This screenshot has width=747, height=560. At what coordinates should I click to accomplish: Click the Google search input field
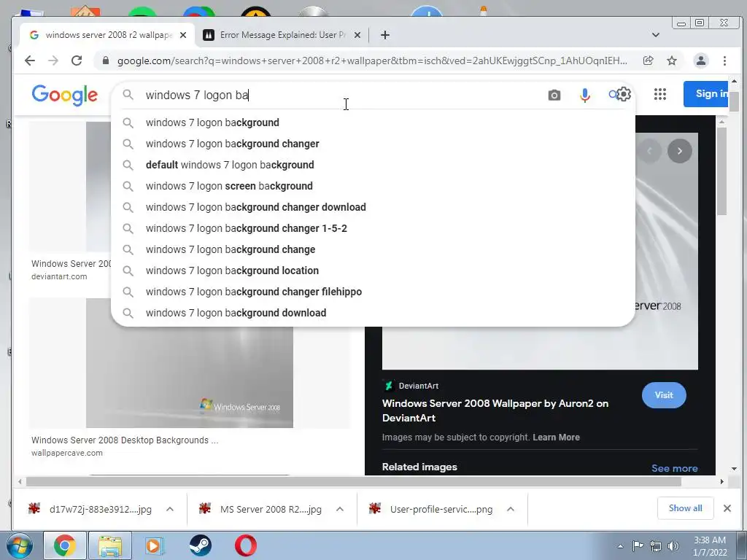coord(341,96)
